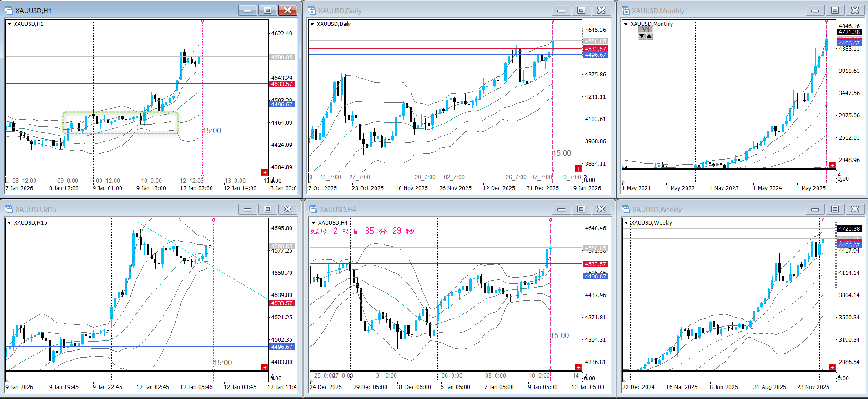Expand the triangle beside XAUUSD,H1 chart label

(x=10, y=24)
